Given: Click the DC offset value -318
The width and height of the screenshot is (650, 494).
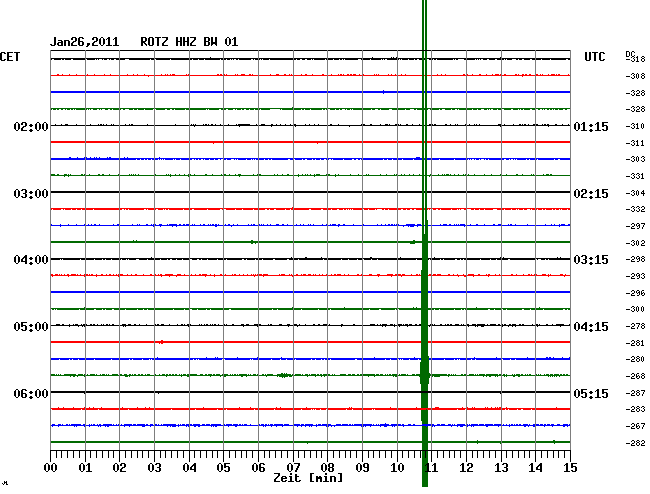Looking at the screenshot, I should (x=635, y=59).
